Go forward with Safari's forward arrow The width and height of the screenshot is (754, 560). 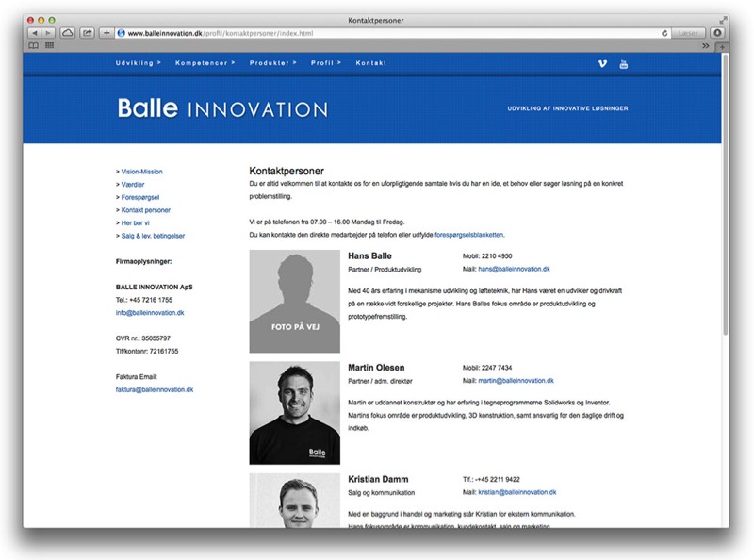48,33
